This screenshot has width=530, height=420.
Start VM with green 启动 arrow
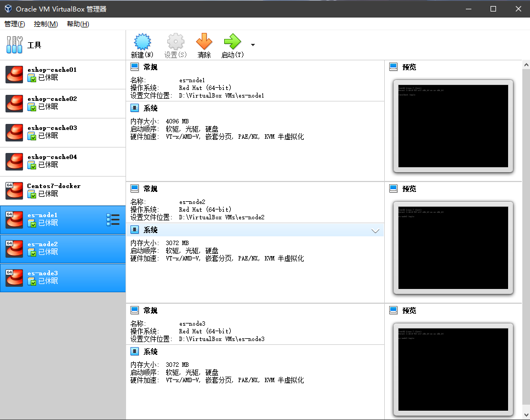pyautogui.click(x=232, y=42)
